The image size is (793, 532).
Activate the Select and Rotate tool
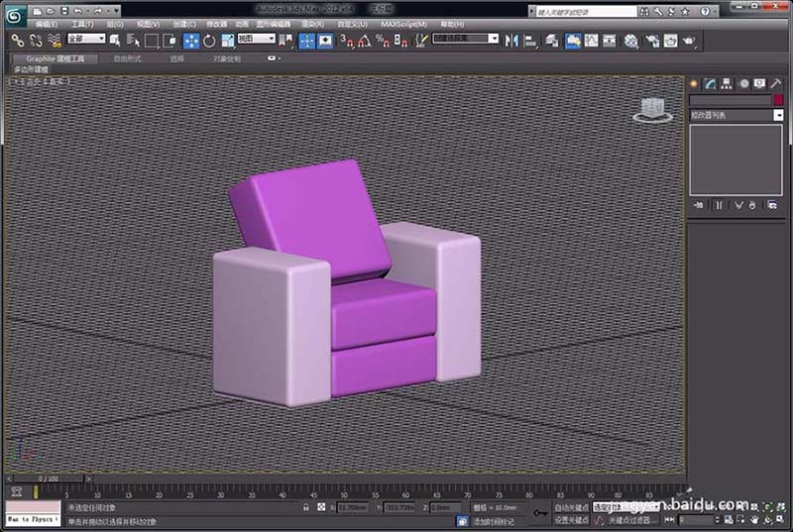(x=209, y=41)
